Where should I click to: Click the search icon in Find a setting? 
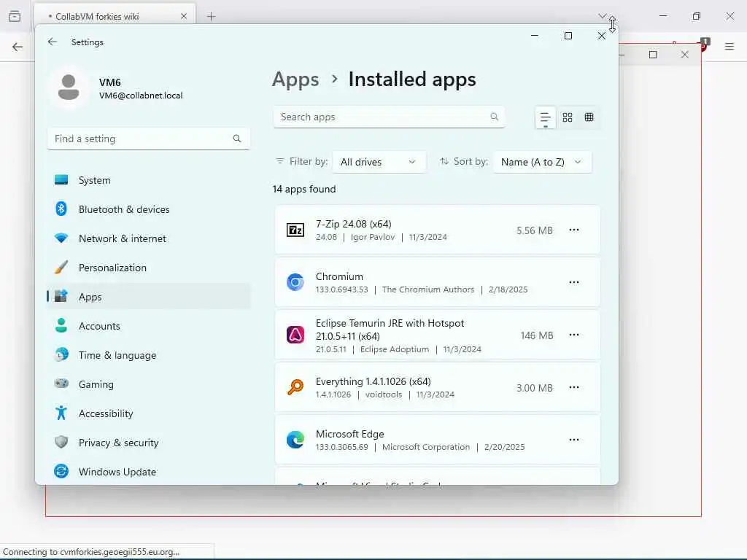tap(237, 139)
